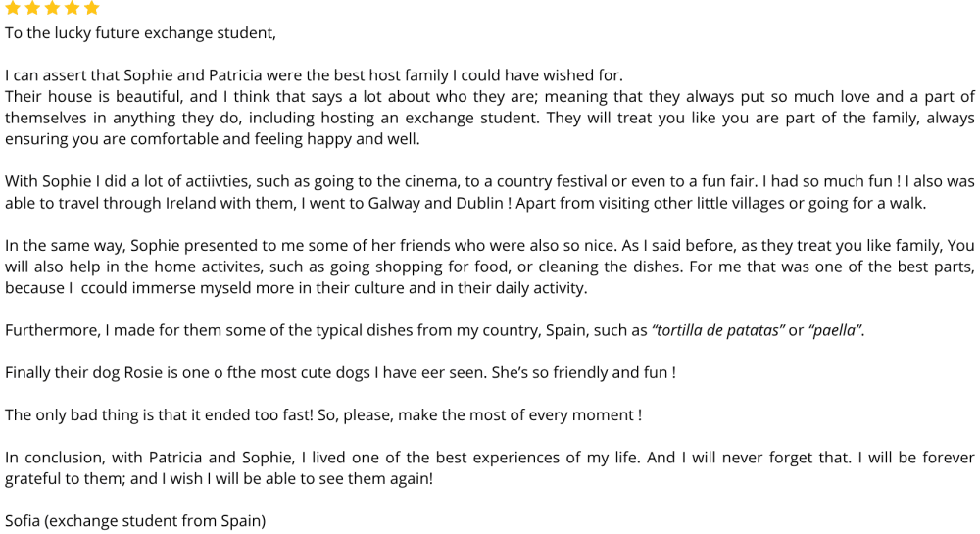The image size is (980, 534).
Task: Select the third gold rating star
Action: [x=53, y=8]
